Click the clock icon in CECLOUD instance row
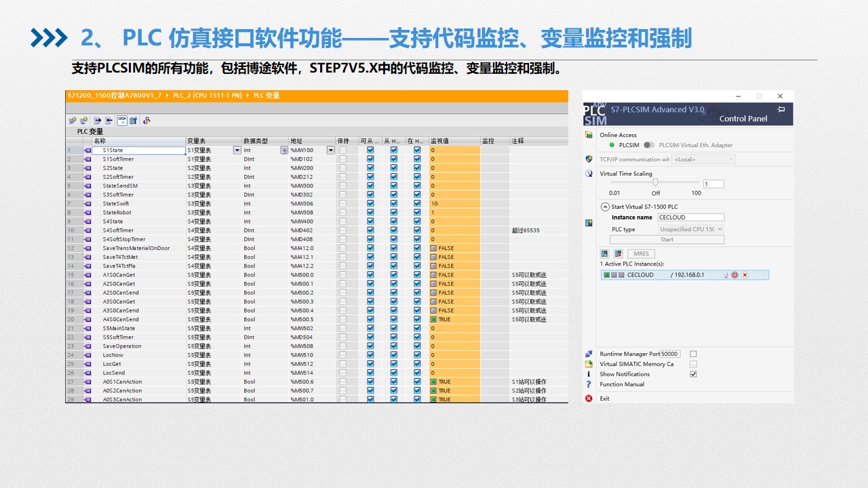Screen dimensions: 868x488 [x=724, y=274]
